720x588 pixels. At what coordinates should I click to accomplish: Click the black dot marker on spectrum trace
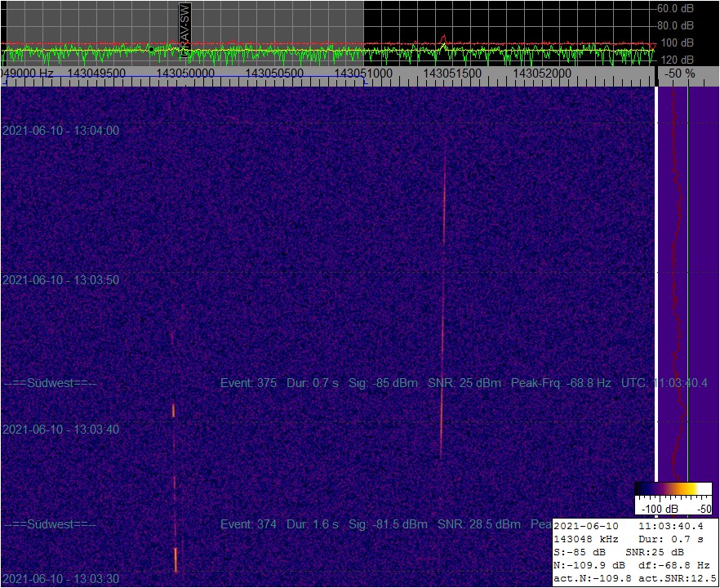pyautogui.click(x=151, y=49)
